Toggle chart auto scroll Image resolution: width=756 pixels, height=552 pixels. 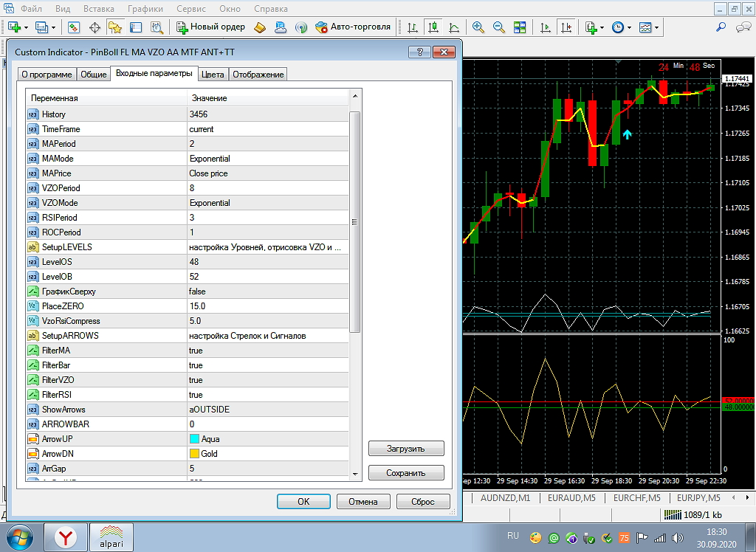[546, 27]
